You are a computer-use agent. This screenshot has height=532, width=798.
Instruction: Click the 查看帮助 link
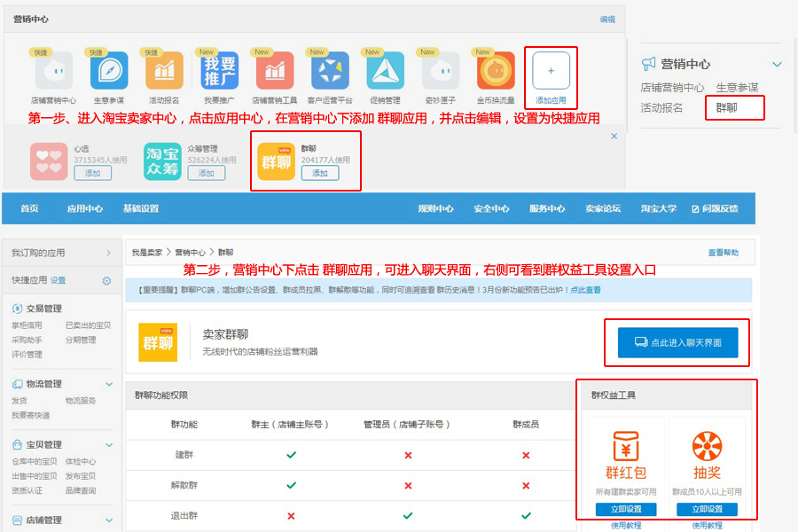pos(724,253)
